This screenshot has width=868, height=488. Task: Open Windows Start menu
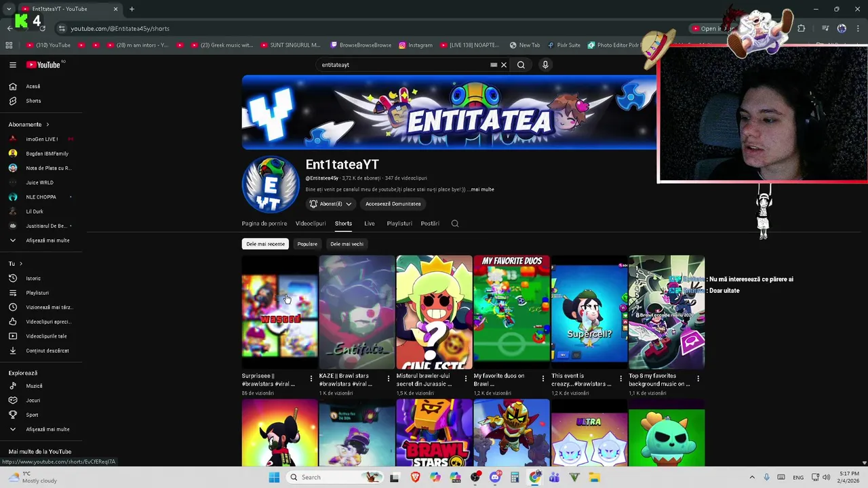[274, 477]
